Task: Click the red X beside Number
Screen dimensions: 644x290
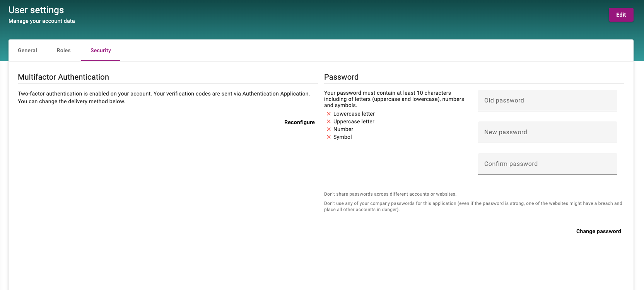Action: click(x=329, y=129)
